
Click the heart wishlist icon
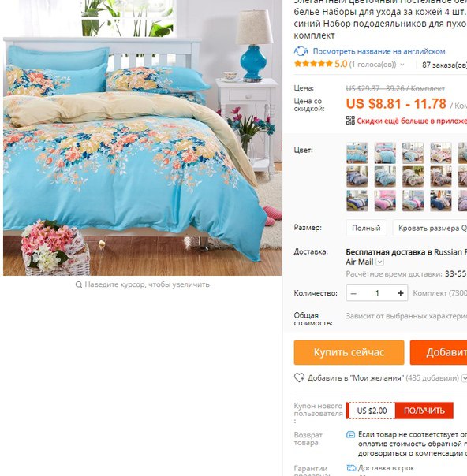tap(299, 377)
